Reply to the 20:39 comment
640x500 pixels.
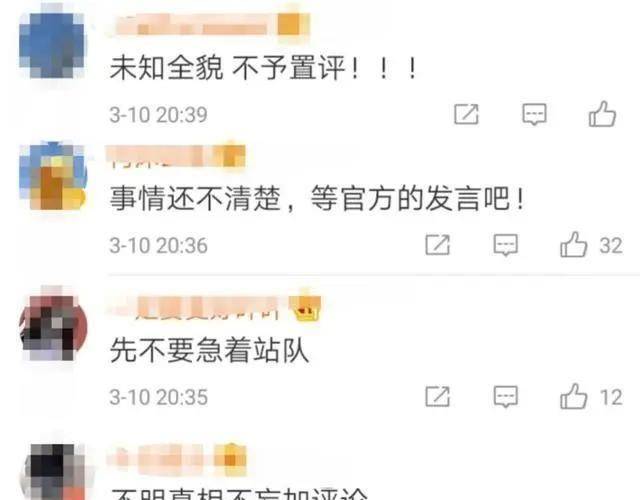[534, 114]
